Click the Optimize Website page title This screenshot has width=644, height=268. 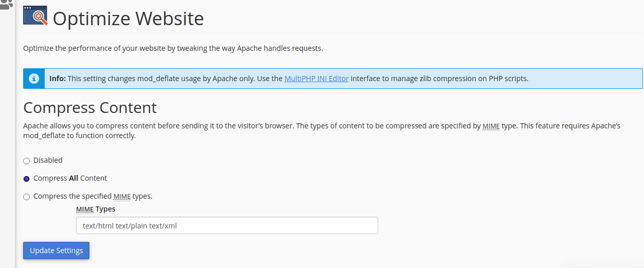coord(128,19)
